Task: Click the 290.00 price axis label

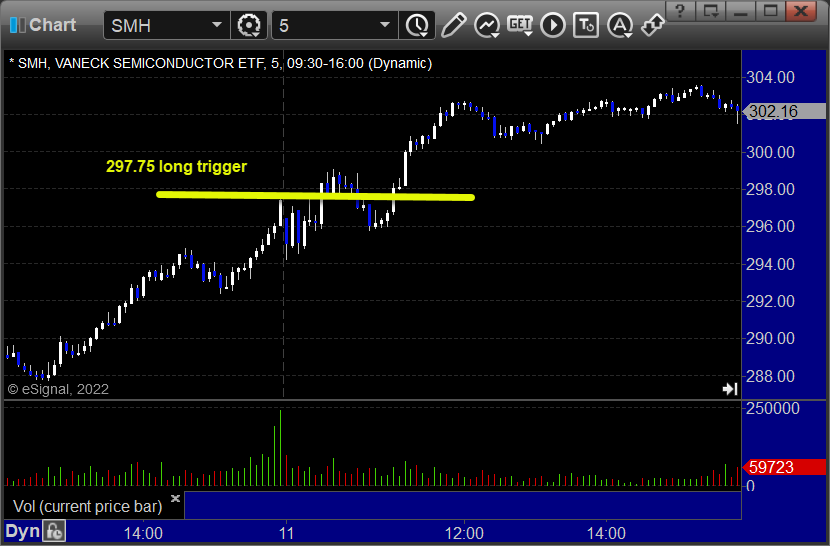Action: [770, 338]
